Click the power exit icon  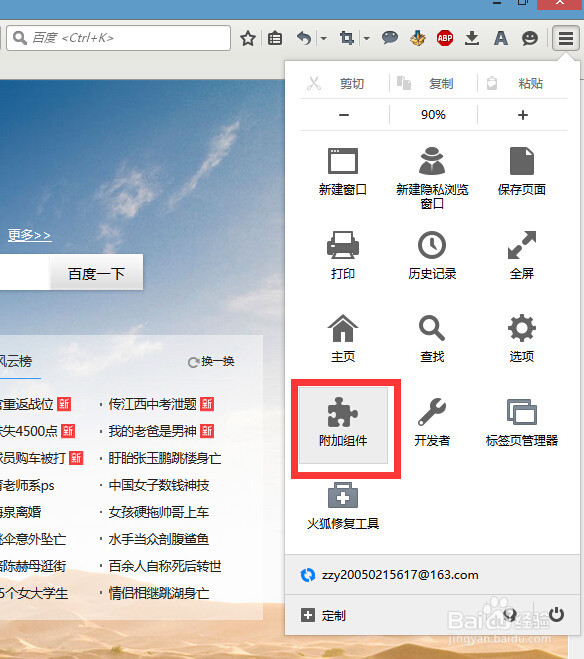(x=556, y=614)
